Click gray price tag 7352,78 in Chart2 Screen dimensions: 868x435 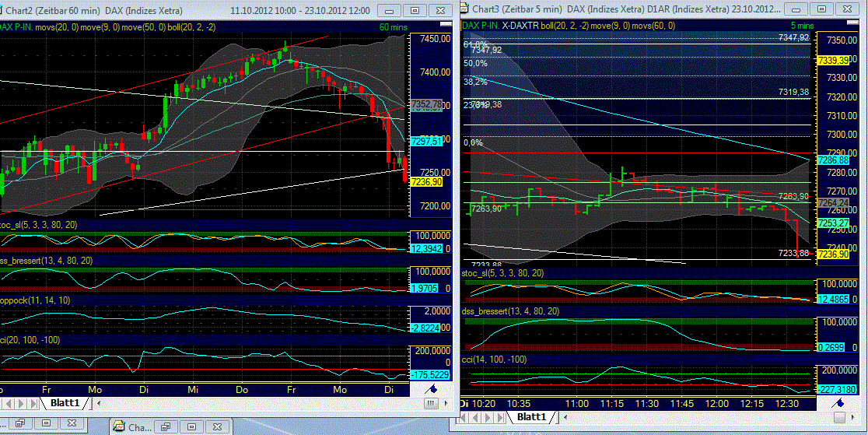[x=426, y=104]
